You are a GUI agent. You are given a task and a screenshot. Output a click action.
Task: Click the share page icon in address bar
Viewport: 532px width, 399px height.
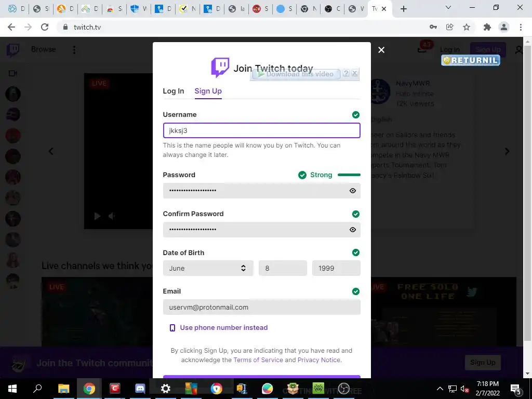[x=449, y=27]
